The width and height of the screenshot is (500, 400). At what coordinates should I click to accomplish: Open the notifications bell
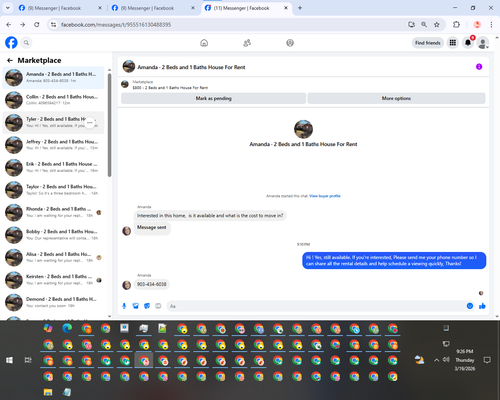tap(468, 43)
